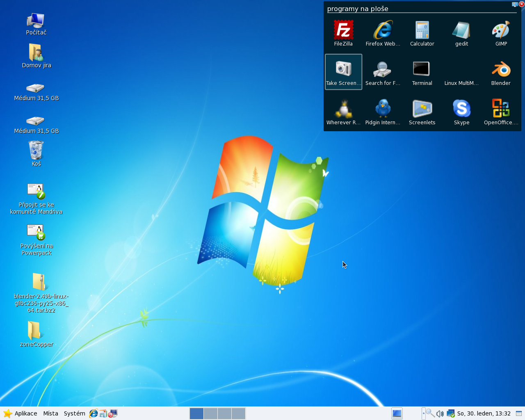
Task: Switch to the first workspace
Action: (196, 413)
